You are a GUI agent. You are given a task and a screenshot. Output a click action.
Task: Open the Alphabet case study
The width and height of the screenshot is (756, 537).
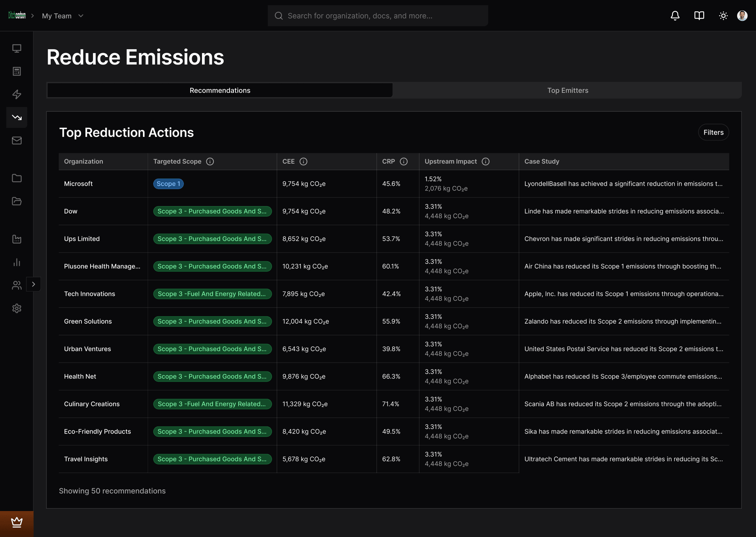click(623, 376)
